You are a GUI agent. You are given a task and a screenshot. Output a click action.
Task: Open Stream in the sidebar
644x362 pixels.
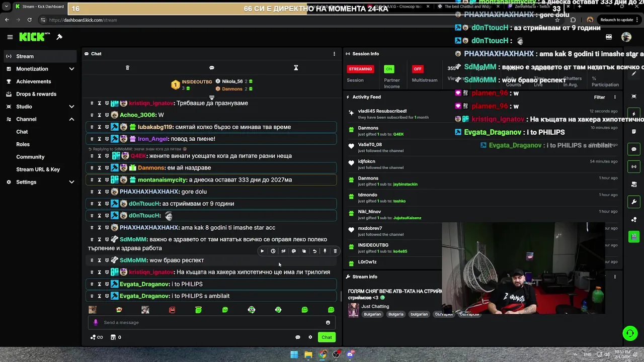[40, 56]
